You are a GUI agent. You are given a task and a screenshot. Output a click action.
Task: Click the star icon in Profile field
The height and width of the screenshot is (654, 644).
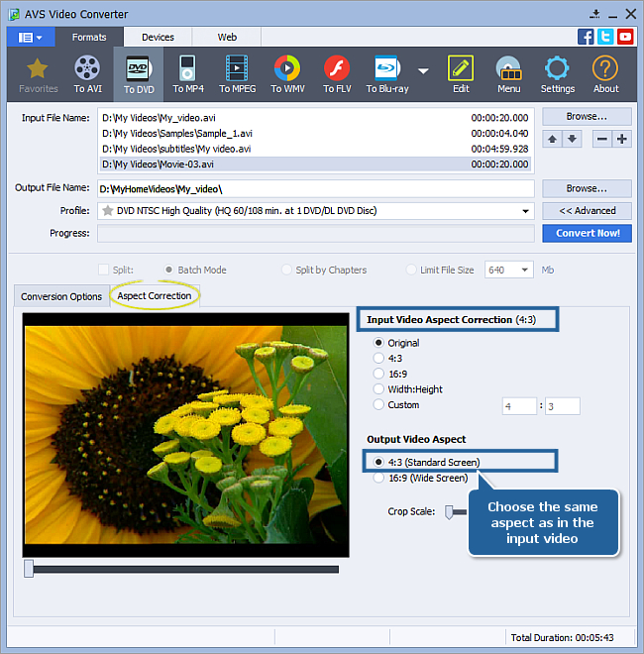click(108, 211)
